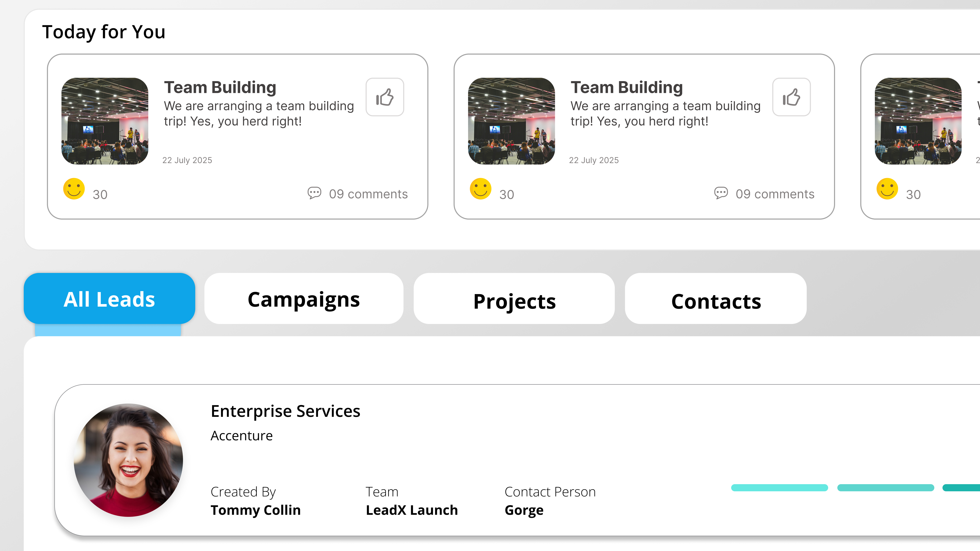The image size is (980, 551).
Task: Select the All Leads tab
Action: click(x=109, y=299)
